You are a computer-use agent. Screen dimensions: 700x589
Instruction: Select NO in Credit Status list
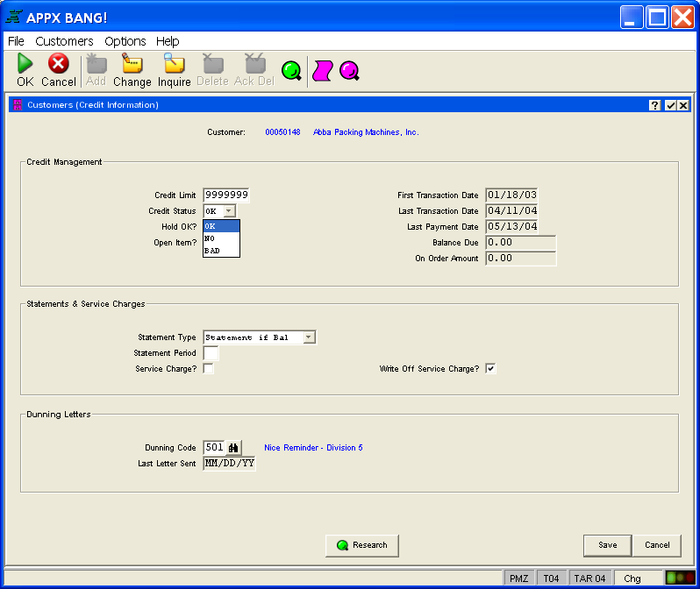click(221, 238)
